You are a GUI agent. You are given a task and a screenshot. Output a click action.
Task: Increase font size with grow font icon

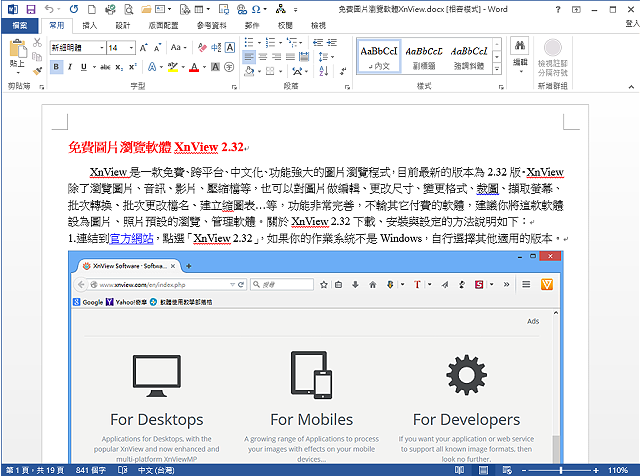coord(144,48)
